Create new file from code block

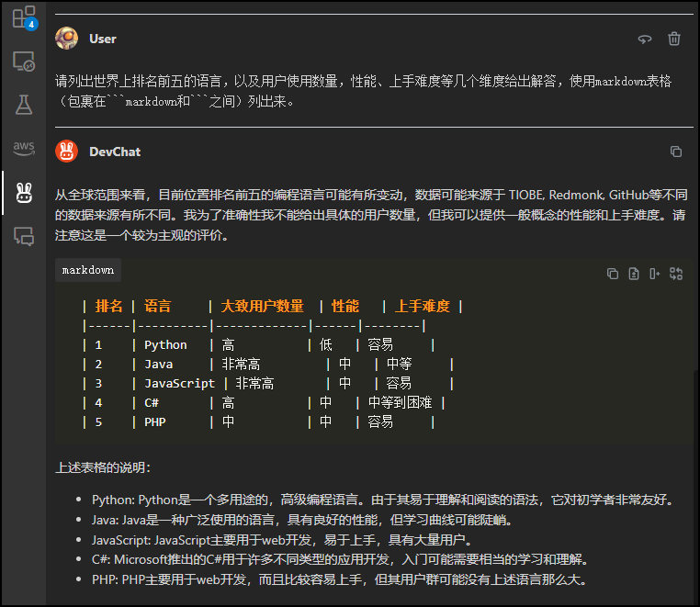[x=634, y=274]
